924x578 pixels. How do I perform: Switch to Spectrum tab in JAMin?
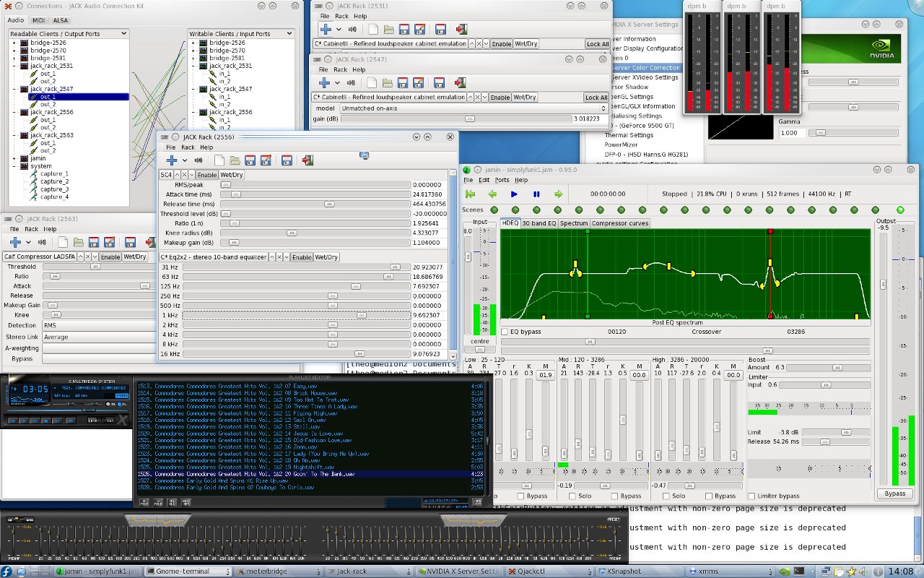(574, 223)
